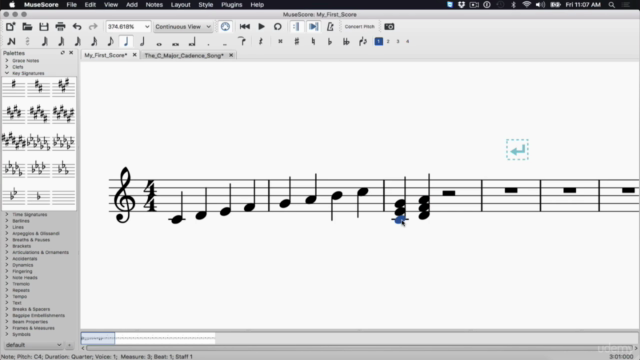The image size is (640, 360).
Task: Open image capture camera tool
Action: 389,27
